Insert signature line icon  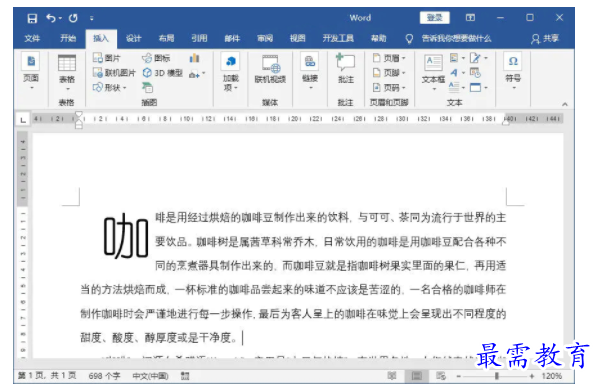coord(479,58)
